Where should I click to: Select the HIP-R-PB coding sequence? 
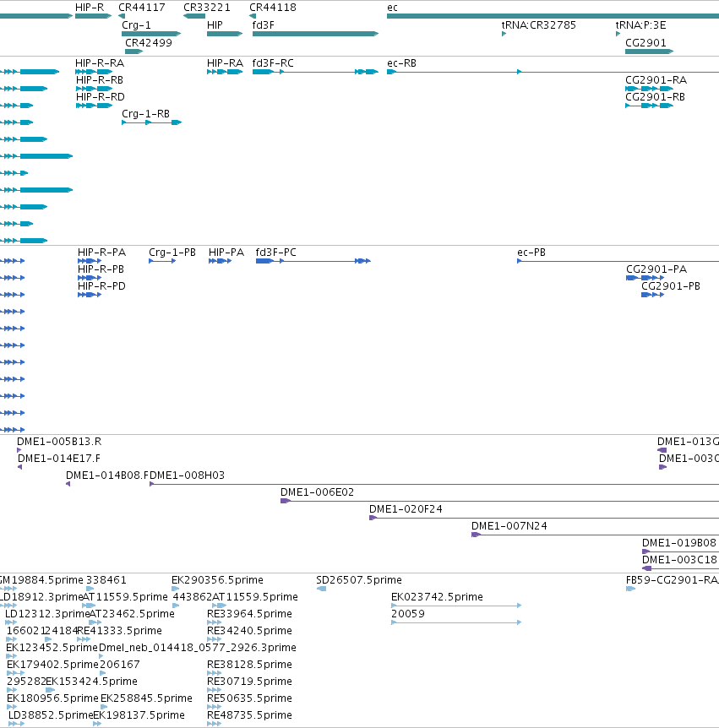(90, 278)
